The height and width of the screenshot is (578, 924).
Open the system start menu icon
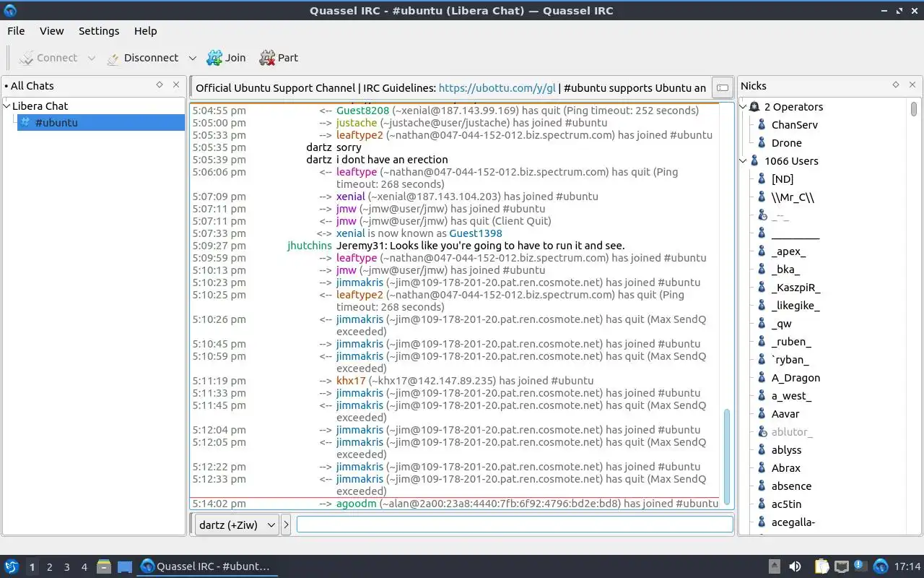tap(12, 567)
